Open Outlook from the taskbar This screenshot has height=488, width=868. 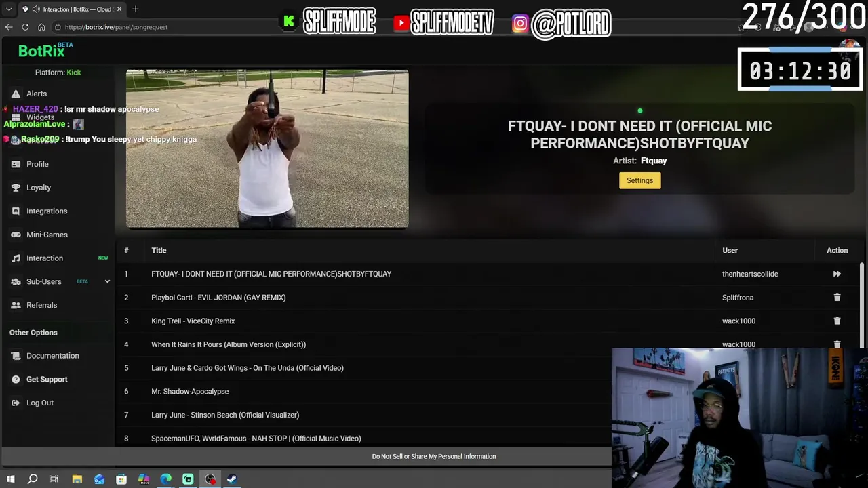pos(100,479)
